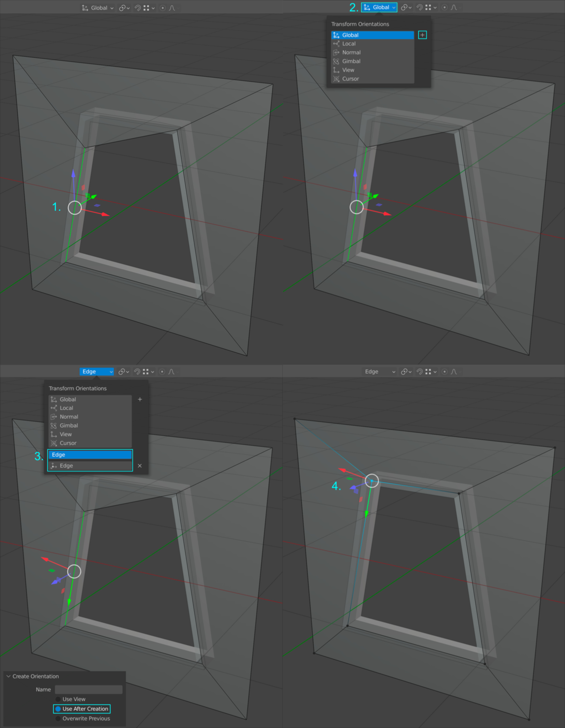This screenshot has height=728, width=565.
Task: Toggle snap magnet in top-left viewport header
Action: pyautogui.click(x=138, y=8)
